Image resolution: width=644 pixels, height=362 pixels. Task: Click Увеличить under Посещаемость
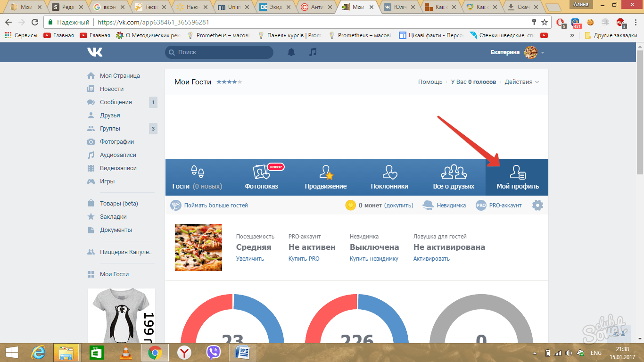(x=250, y=259)
